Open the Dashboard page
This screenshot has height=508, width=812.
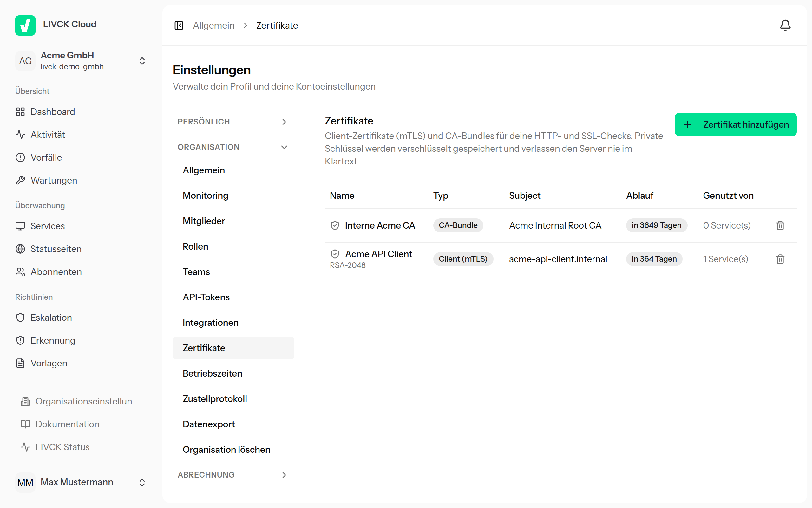click(x=81, y=112)
